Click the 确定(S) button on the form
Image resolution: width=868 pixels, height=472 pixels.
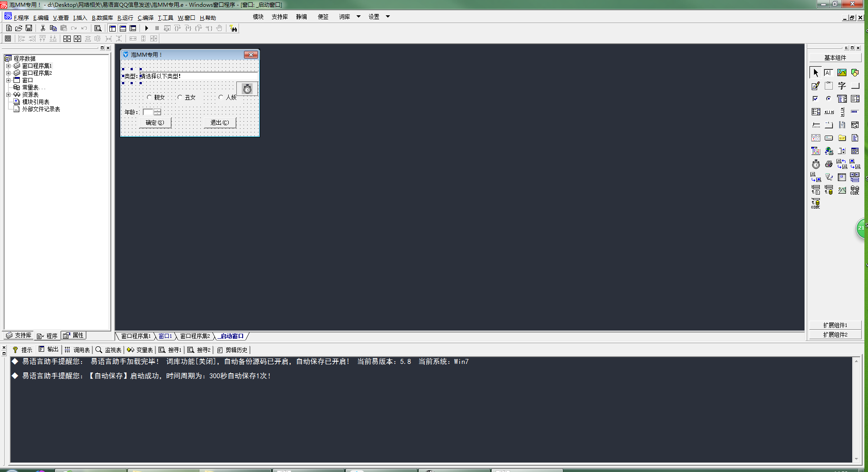(x=155, y=123)
